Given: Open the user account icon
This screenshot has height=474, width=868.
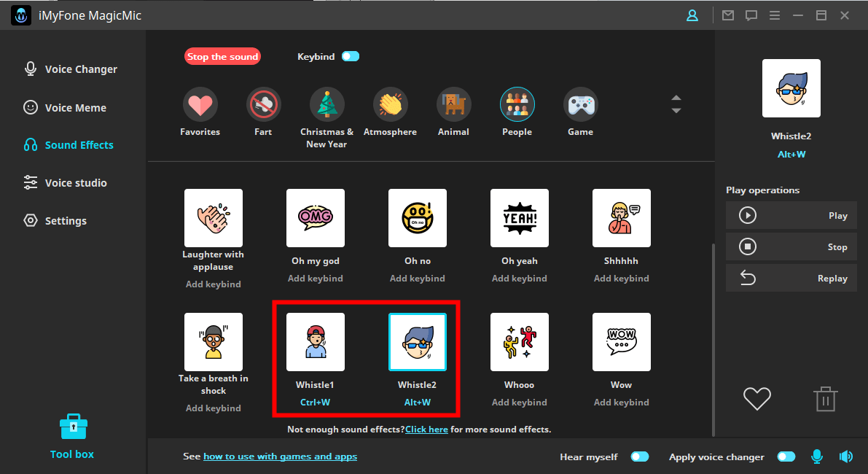Looking at the screenshot, I should pos(692,15).
